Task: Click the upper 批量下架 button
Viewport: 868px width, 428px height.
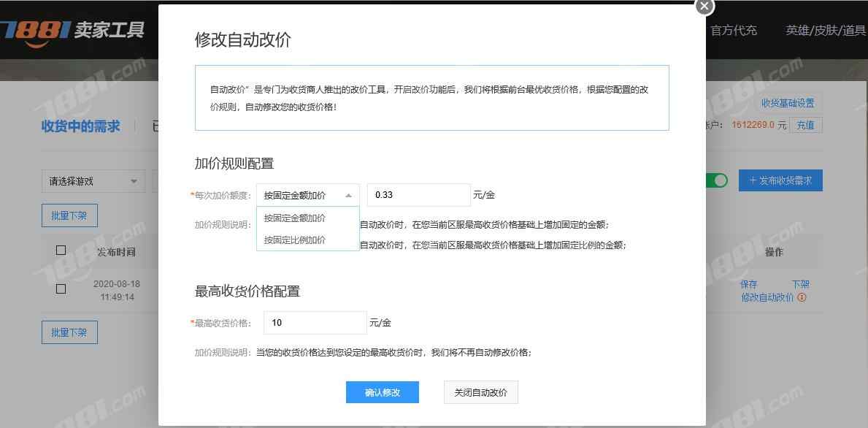Action: click(69, 216)
